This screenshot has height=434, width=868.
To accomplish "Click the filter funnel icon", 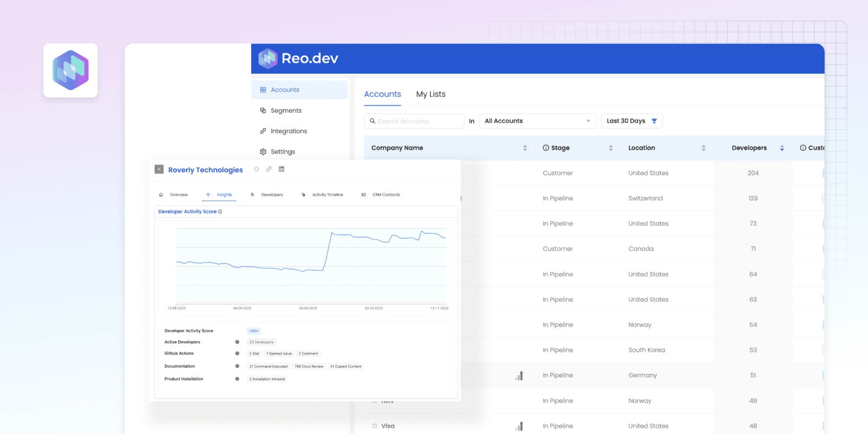I will (654, 121).
